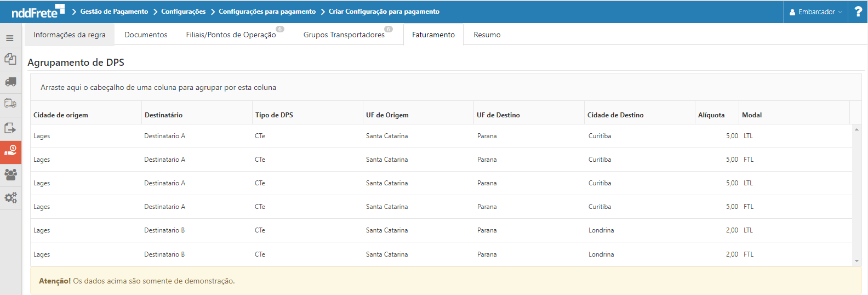
Task: Click the Gestão de Pagamento breadcrumb
Action: pyautogui.click(x=114, y=12)
